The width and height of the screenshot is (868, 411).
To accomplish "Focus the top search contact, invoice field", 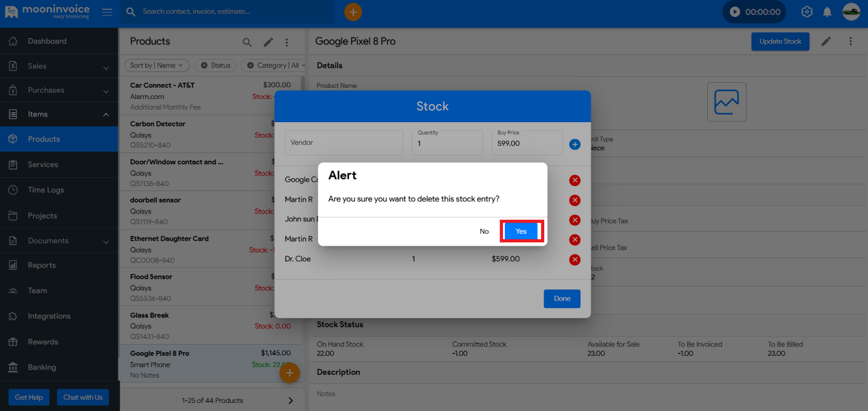I will (227, 12).
